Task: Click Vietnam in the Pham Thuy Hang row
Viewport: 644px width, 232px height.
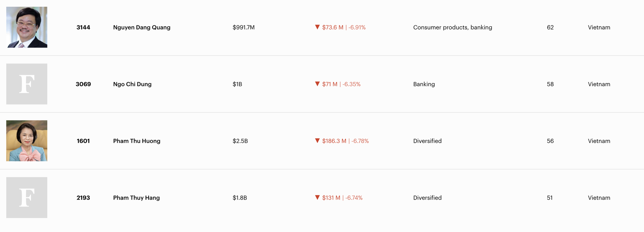Action: tap(599, 198)
